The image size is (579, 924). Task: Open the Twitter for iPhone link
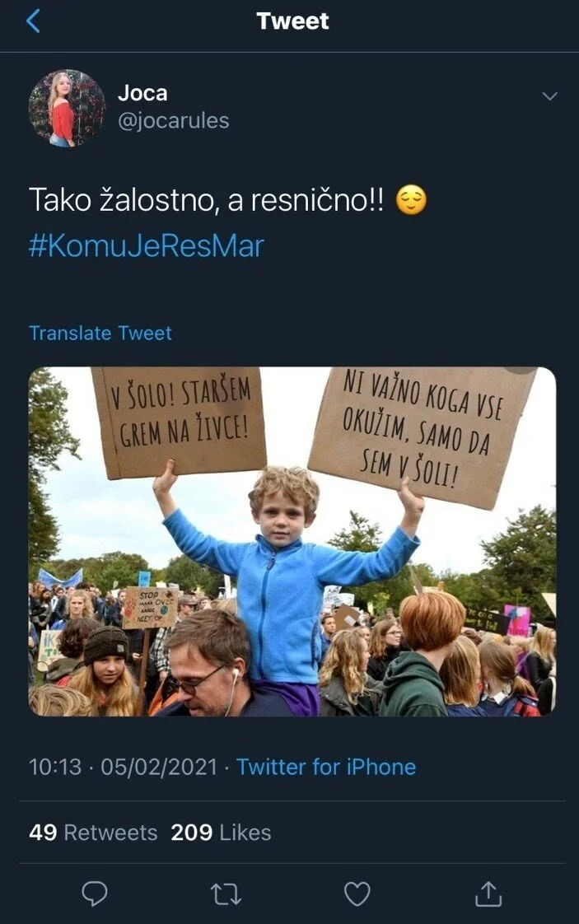tap(326, 767)
